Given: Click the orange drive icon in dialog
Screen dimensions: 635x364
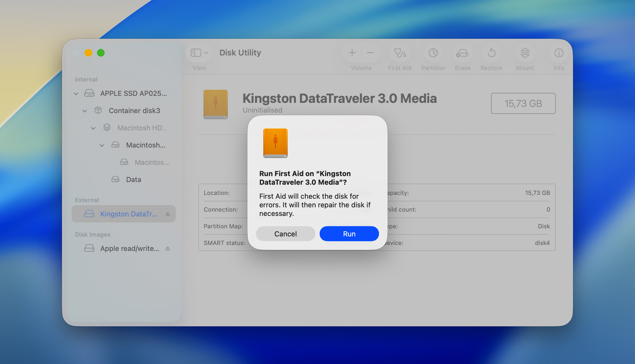Looking at the screenshot, I should [275, 143].
